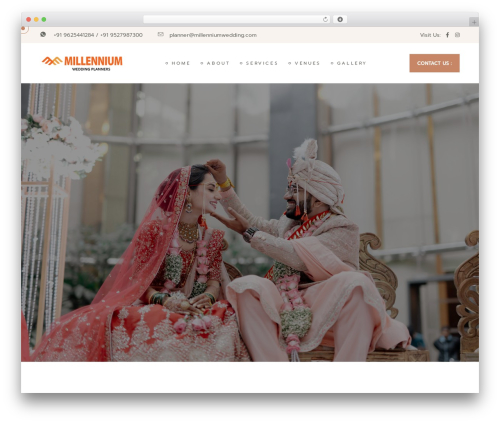This screenshot has width=500, height=423.
Task: Click the WhatsApp phone icon in top bar
Action: pos(43,34)
